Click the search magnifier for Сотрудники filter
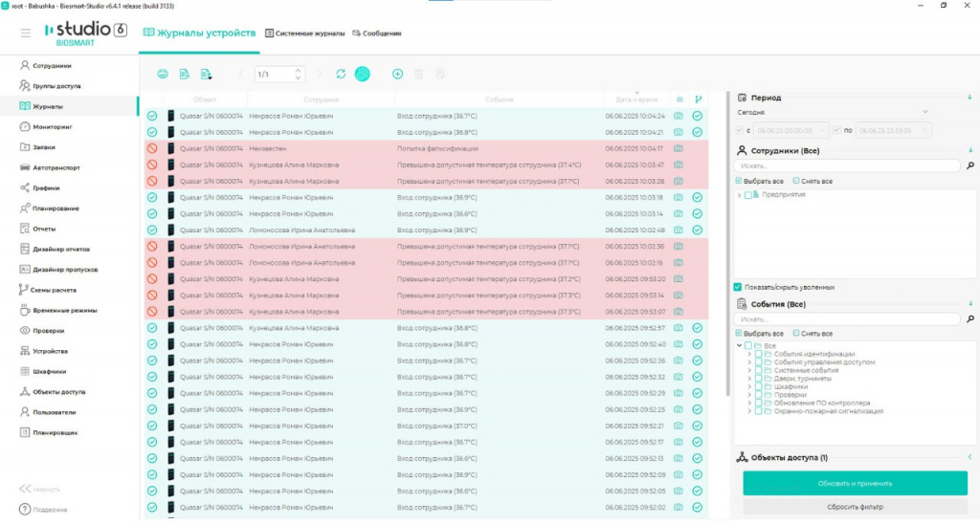Screen dimensions: 980x526 point(970,165)
